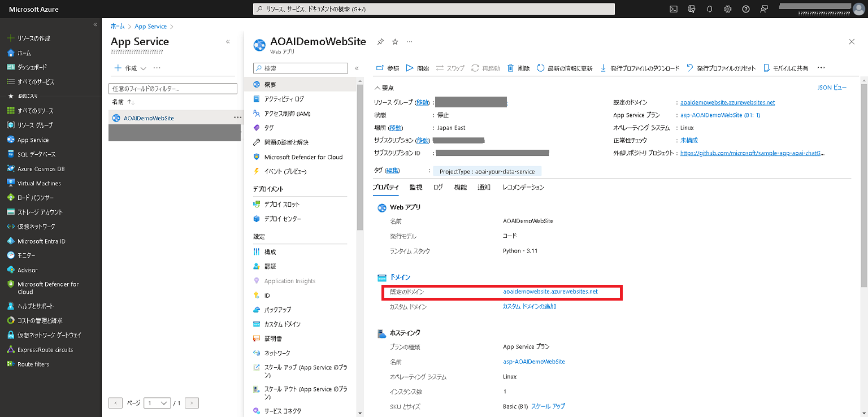Viewport: 868px width, 417px height.
Task: Open notifications bell icon
Action: 710,9
